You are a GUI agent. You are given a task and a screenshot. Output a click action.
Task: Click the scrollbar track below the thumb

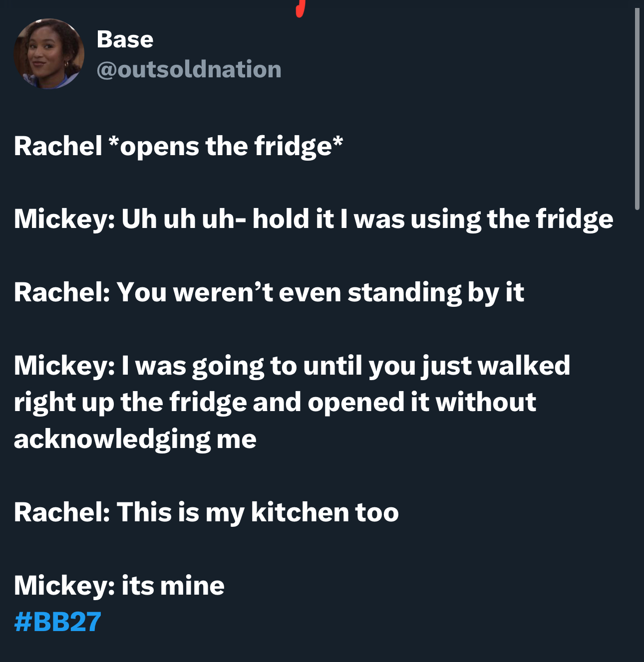637,434
